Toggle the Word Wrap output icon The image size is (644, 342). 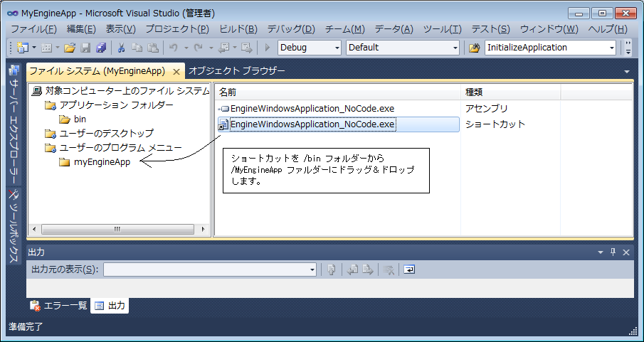(x=409, y=269)
